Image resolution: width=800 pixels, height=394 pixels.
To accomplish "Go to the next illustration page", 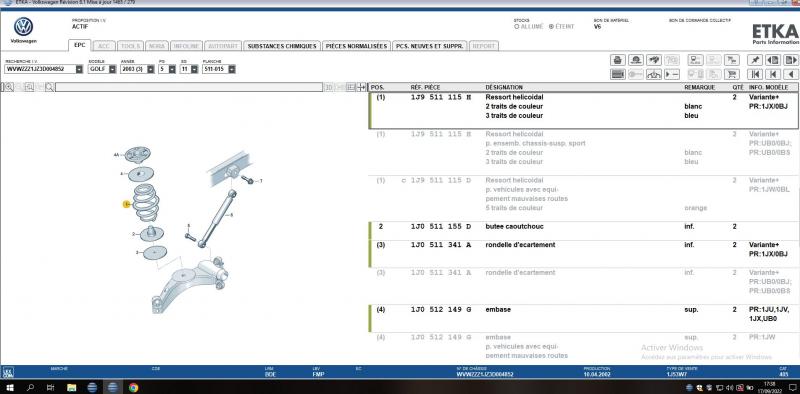I will point(791,60).
